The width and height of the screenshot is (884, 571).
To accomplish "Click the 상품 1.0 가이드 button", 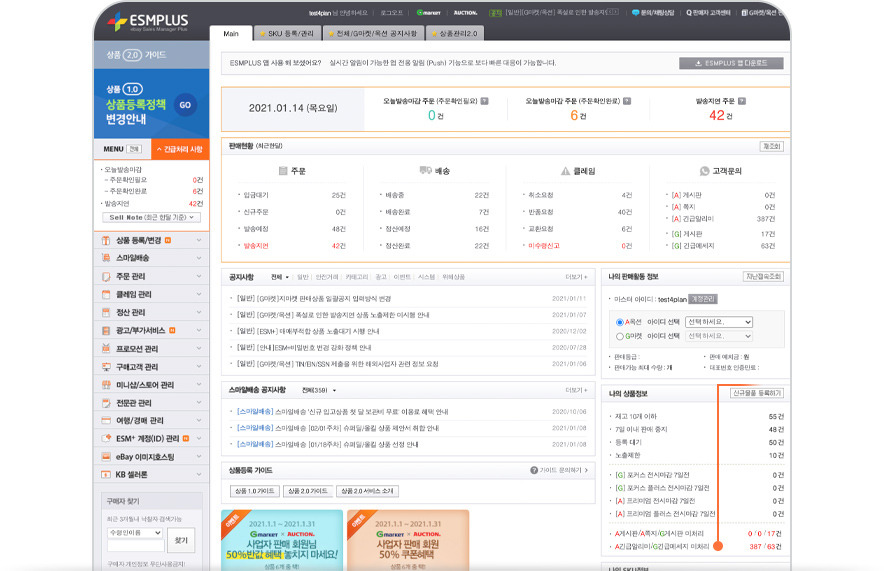I will 254,491.
